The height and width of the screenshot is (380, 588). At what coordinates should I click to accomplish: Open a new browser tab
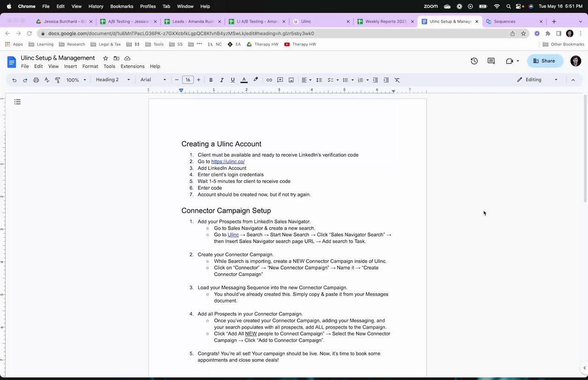click(554, 22)
